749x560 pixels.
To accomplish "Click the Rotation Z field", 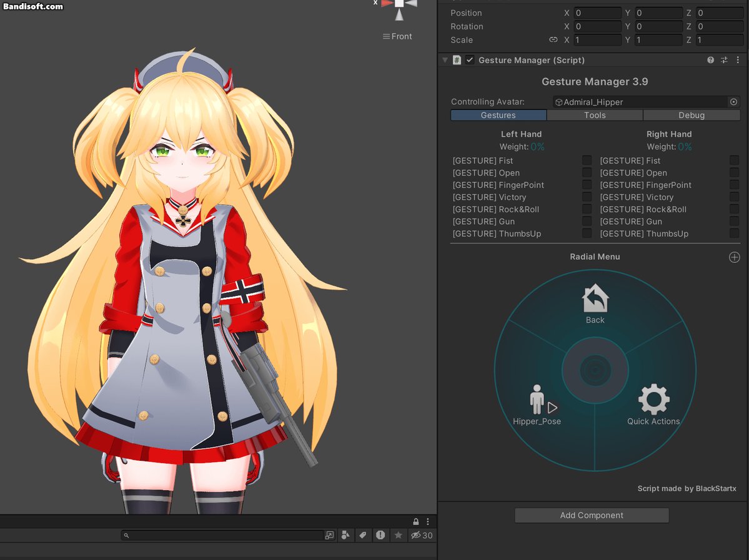I will [720, 26].
